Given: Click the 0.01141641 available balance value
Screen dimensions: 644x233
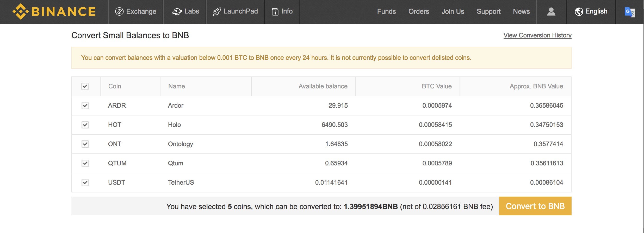Looking at the screenshot, I should coord(331,183).
